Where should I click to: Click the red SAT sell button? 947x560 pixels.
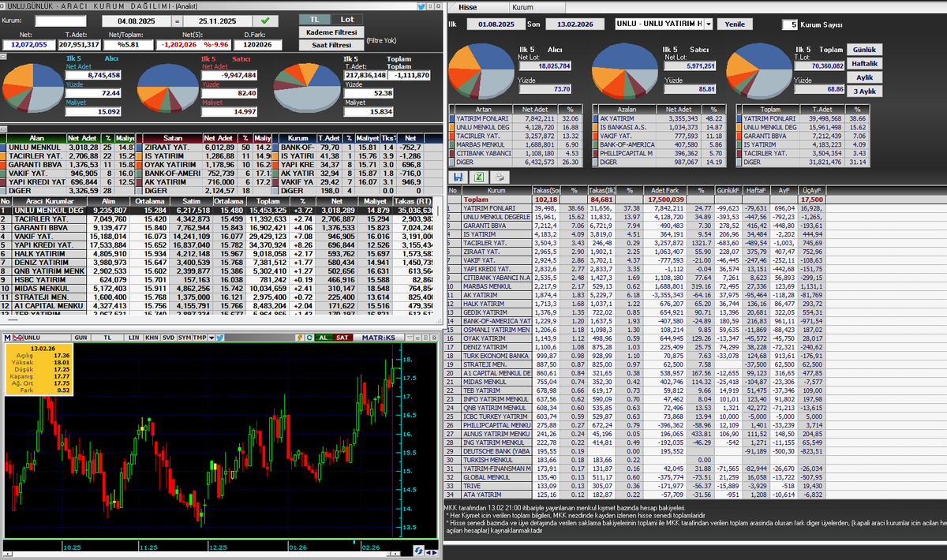click(342, 338)
